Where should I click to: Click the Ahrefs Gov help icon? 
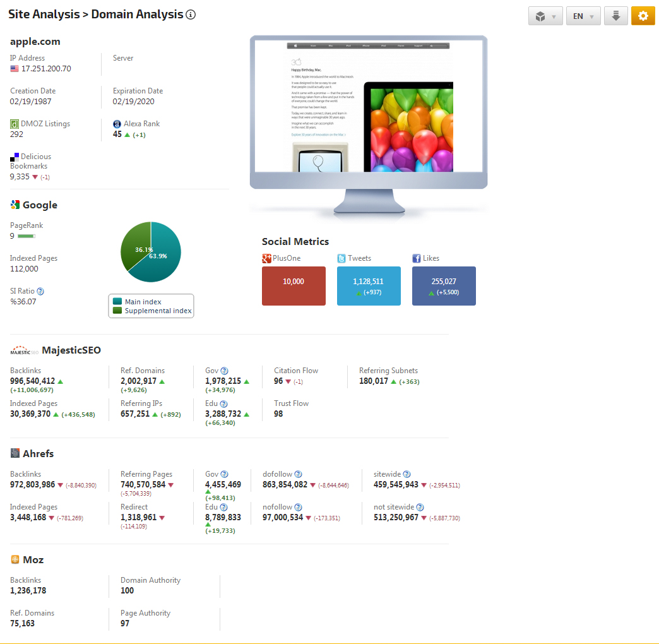point(225,474)
